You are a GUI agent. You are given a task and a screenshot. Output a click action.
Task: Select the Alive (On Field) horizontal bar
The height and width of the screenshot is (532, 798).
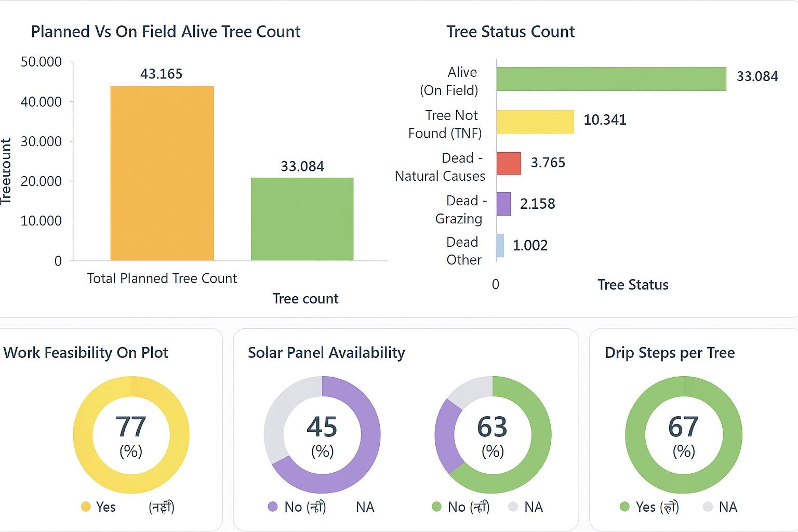[x=611, y=79]
